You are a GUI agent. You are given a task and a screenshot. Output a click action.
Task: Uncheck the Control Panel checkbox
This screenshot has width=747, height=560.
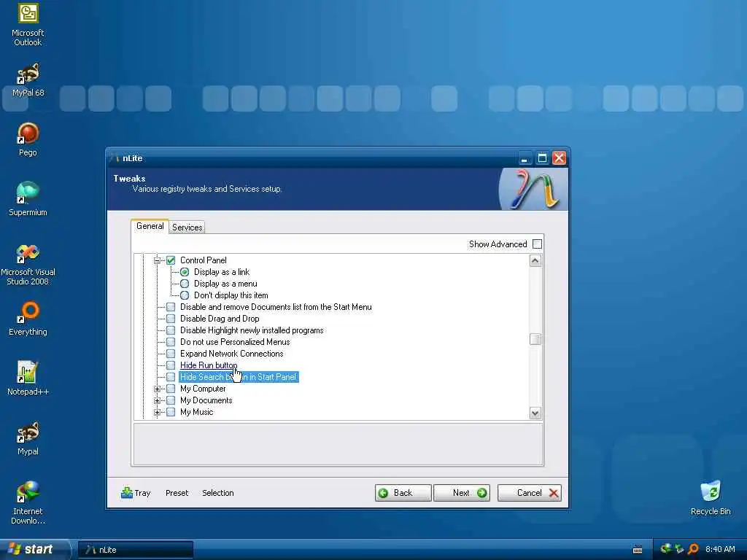tap(171, 260)
